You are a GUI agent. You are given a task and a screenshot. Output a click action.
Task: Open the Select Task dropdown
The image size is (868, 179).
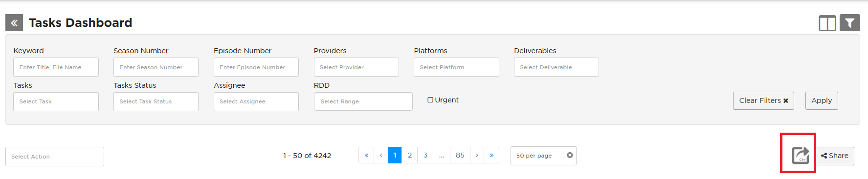click(x=56, y=101)
